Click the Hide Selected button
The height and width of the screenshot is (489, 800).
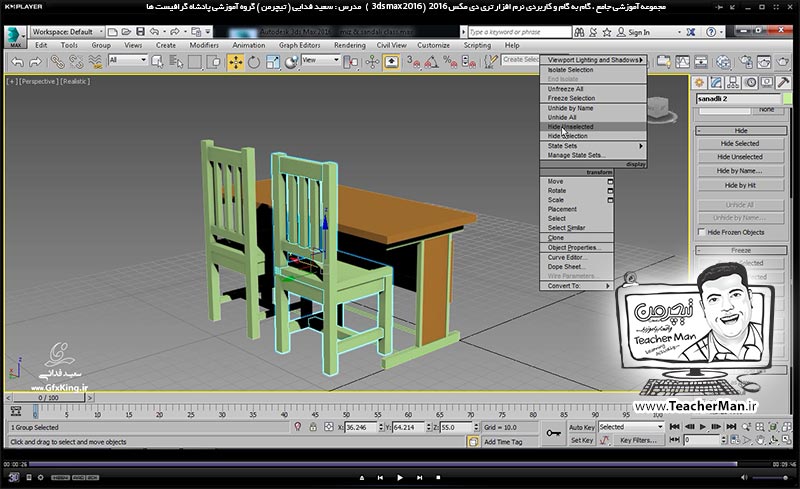click(x=740, y=143)
